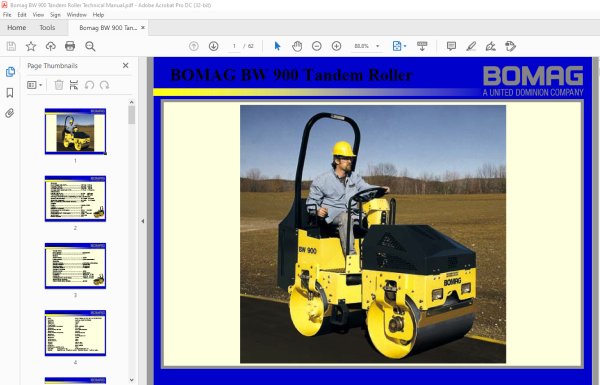The width and height of the screenshot is (600, 385).
Task: Open the Attachments paperclip panel
Action: tap(10, 113)
